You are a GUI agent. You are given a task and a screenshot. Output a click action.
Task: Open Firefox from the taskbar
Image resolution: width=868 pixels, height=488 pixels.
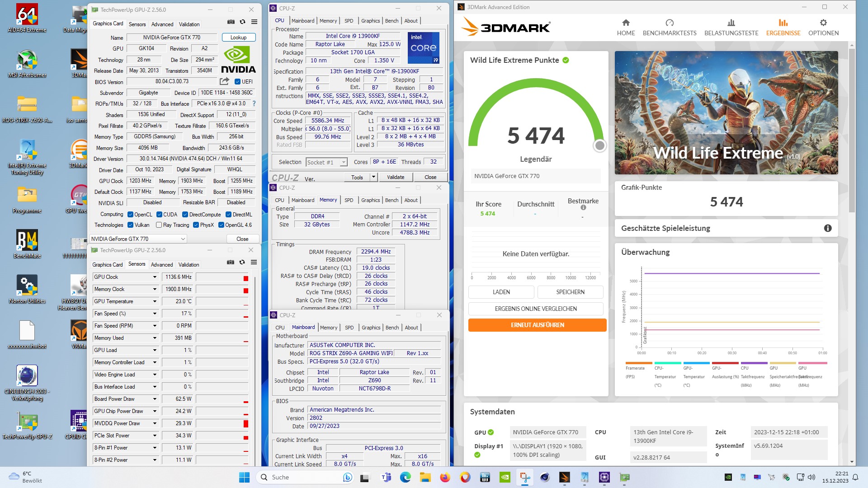pyautogui.click(x=445, y=477)
